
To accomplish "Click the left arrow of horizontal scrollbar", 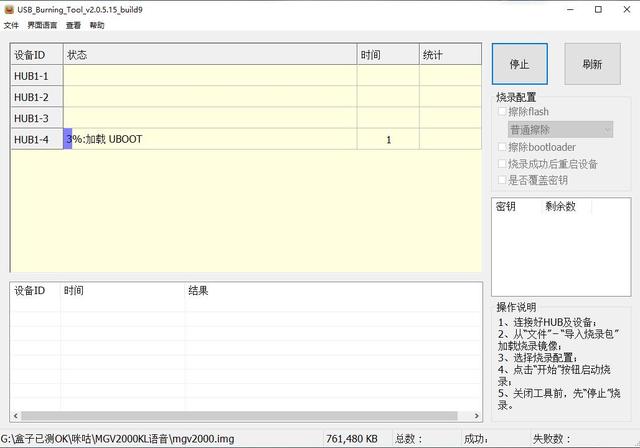I will point(16,416).
